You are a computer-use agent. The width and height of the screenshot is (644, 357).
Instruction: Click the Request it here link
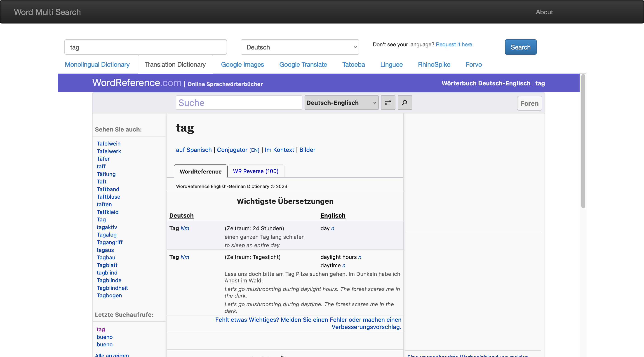pyautogui.click(x=454, y=45)
